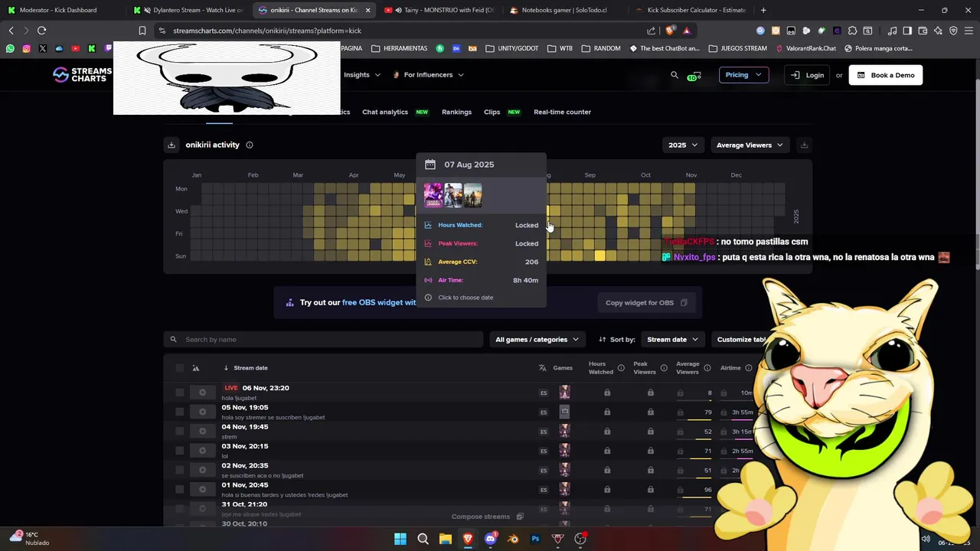Screen dimensions: 980x551
Task: Click the Hours Watched column info icon
Action: [621, 368]
